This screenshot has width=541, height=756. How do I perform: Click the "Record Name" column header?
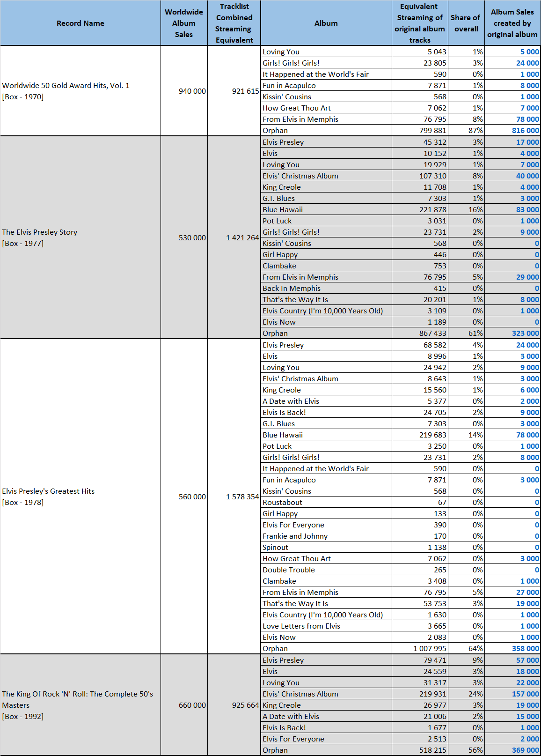[x=80, y=23]
